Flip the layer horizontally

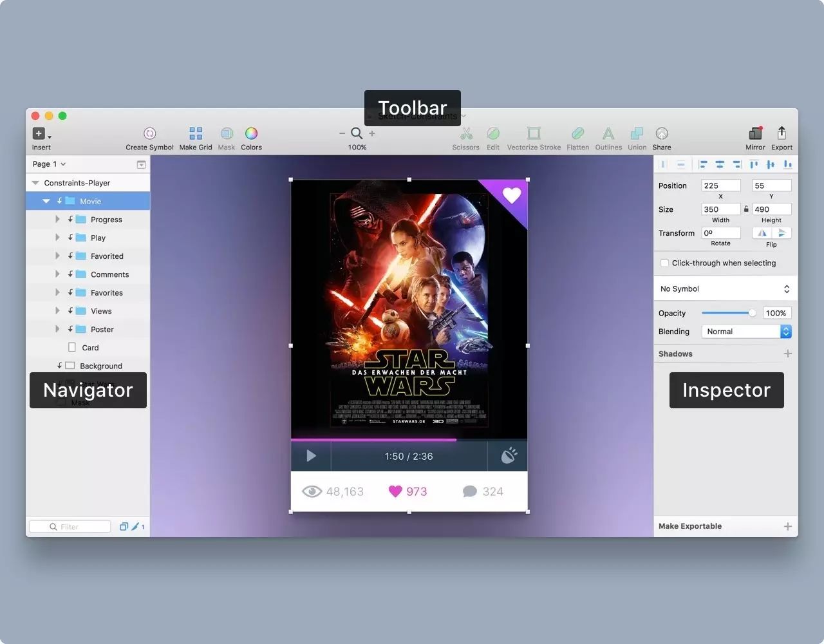point(762,233)
